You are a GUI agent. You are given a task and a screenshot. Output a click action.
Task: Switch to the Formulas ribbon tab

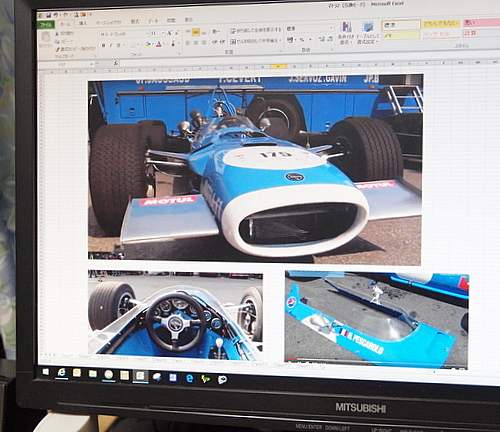click(x=135, y=21)
